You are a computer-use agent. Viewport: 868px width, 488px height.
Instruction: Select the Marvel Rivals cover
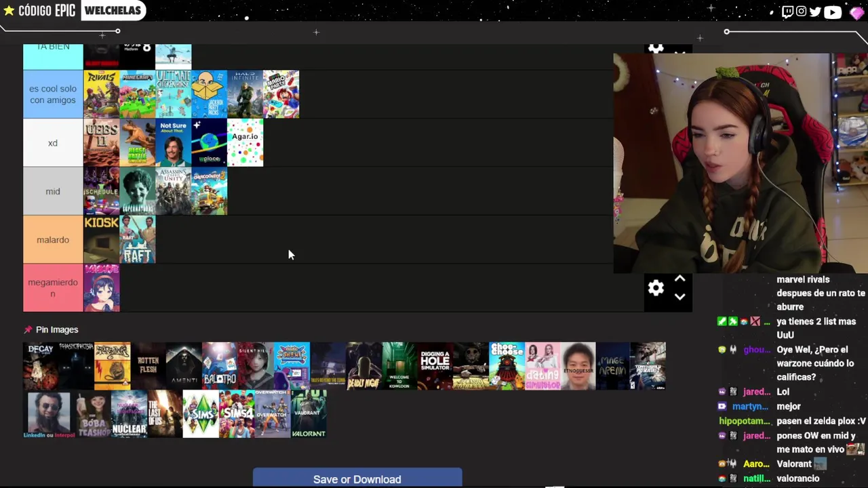(x=101, y=94)
